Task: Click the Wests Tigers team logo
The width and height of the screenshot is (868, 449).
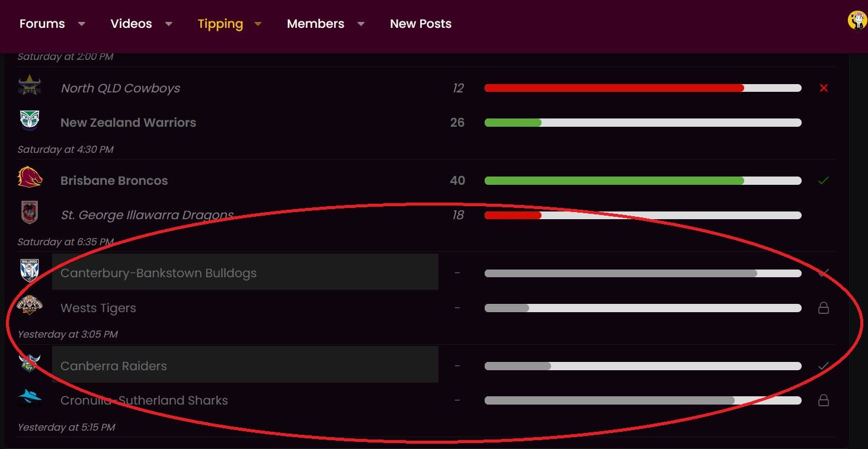Action: [29, 305]
